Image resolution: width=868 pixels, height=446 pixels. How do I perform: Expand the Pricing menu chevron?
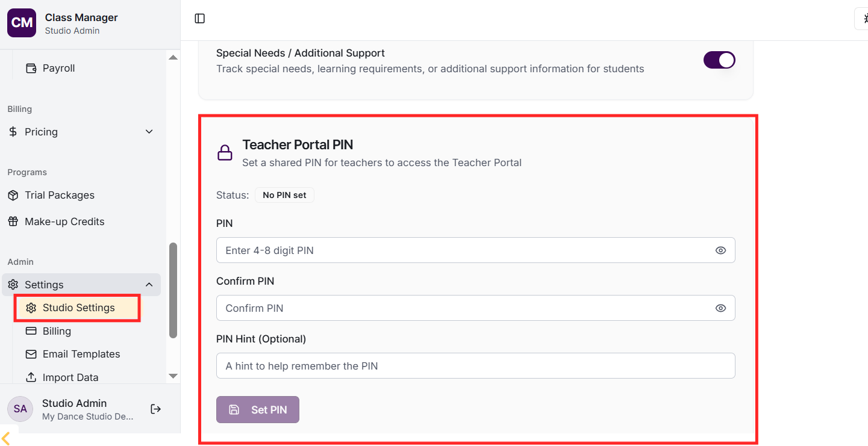coord(149,132)
